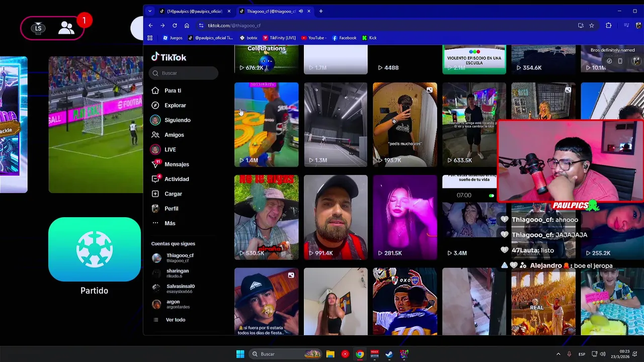Open the Boca jersey number 10 video

coord(405,302)
